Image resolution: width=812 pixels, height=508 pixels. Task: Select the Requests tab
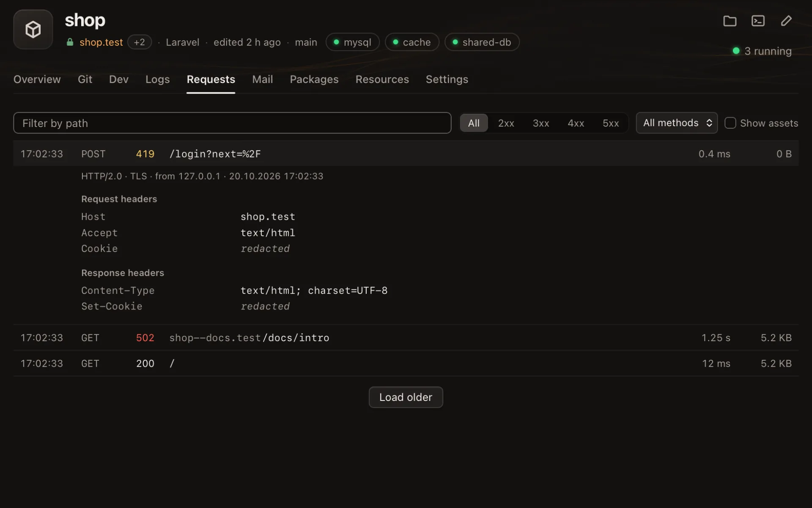click(x=211, y=79)
